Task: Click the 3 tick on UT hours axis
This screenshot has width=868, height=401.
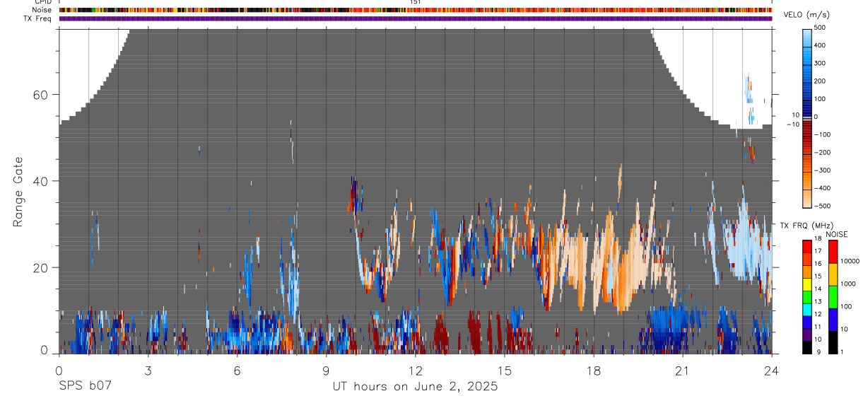Action: coord(148,370)
